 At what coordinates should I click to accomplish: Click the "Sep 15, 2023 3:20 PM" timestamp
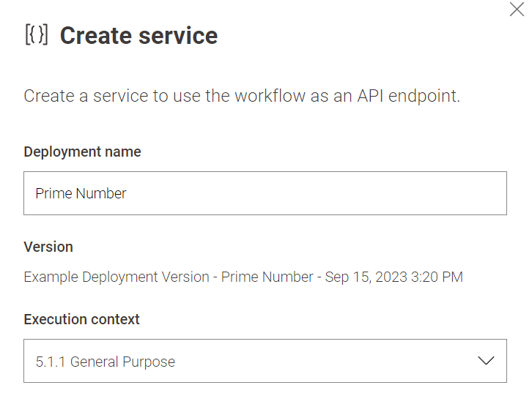click(x=395, y=277)
